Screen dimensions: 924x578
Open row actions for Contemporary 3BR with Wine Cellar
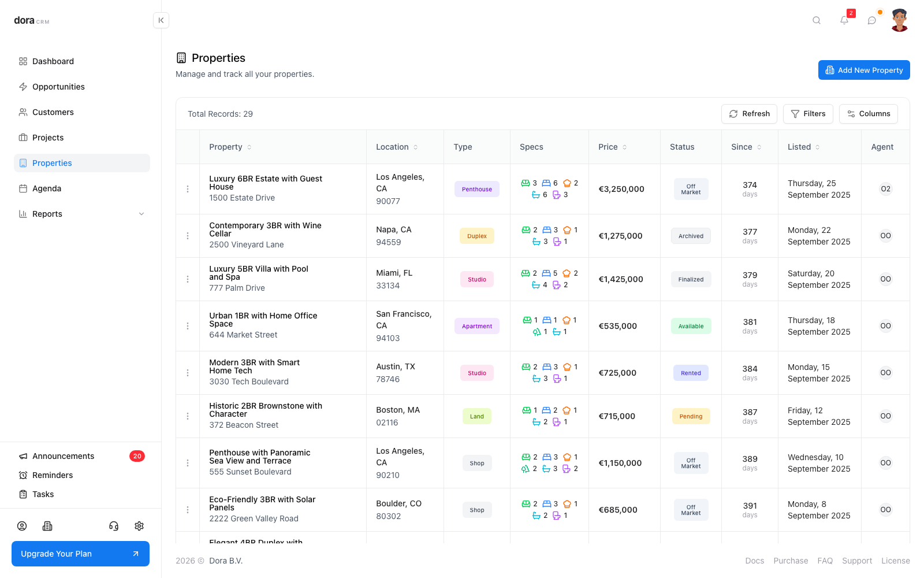tap(188, 236)
